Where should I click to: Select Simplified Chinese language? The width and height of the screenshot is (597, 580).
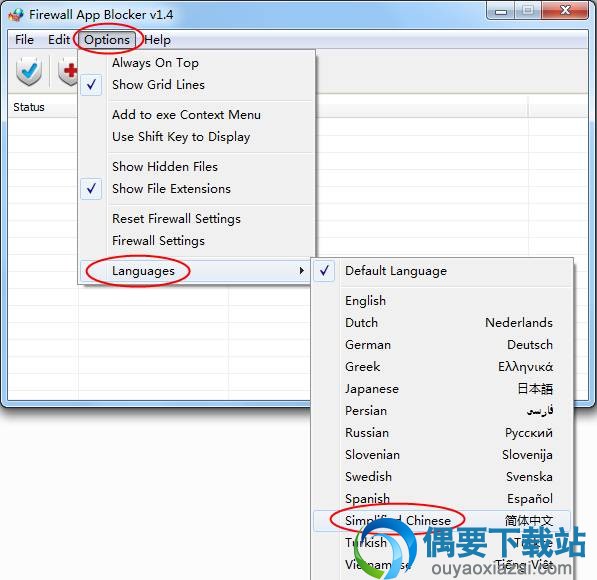pos(442,521)
